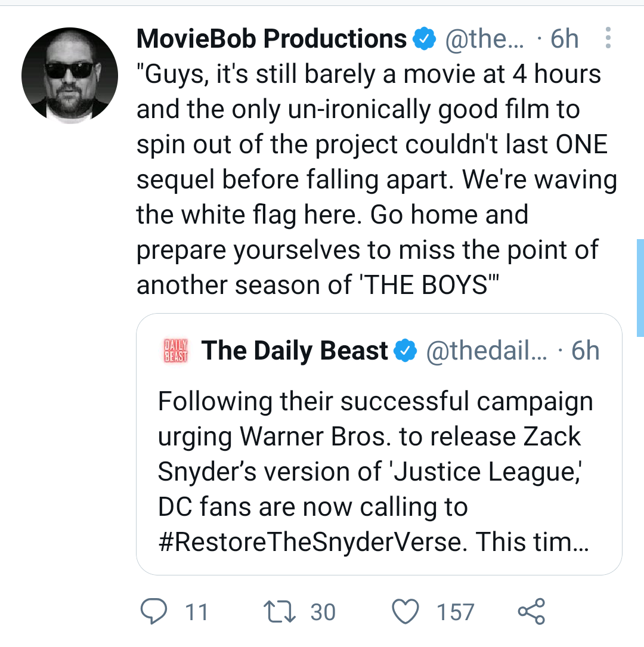Tap the reply speech-bubble icon

(x=154, y=611)
